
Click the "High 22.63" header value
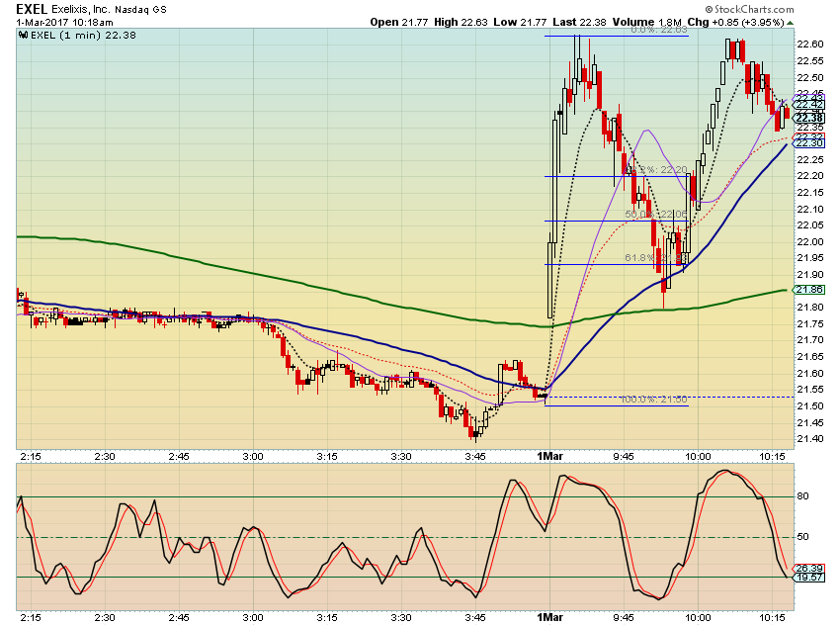pos(461,23)
